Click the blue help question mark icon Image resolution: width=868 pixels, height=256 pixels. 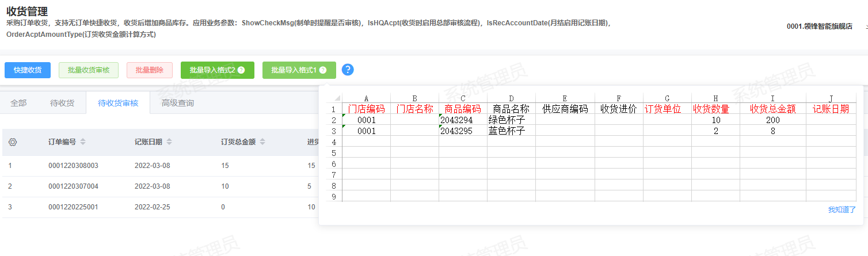348,70
